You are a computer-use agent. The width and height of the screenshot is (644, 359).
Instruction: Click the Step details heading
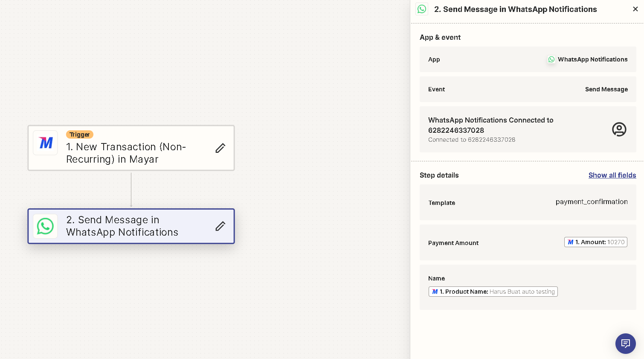pos(439,175)
